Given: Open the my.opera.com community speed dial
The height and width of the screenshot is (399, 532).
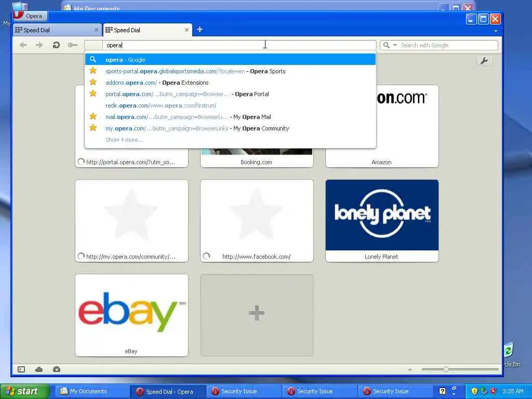Looking at the screenshot, I should [131, 220].
